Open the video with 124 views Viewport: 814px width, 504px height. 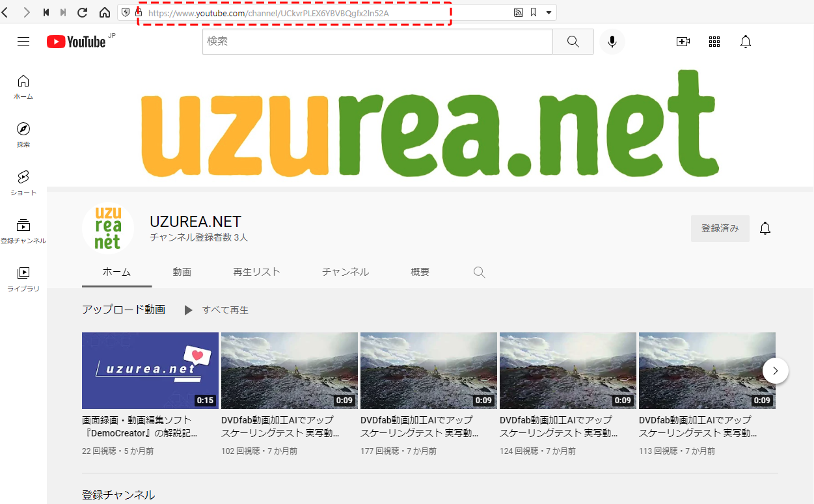(568, 371)
